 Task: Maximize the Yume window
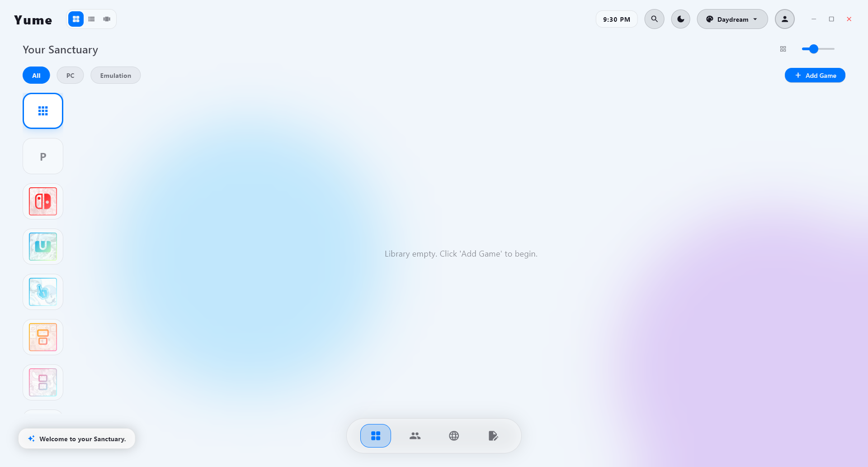coord(831,19)
